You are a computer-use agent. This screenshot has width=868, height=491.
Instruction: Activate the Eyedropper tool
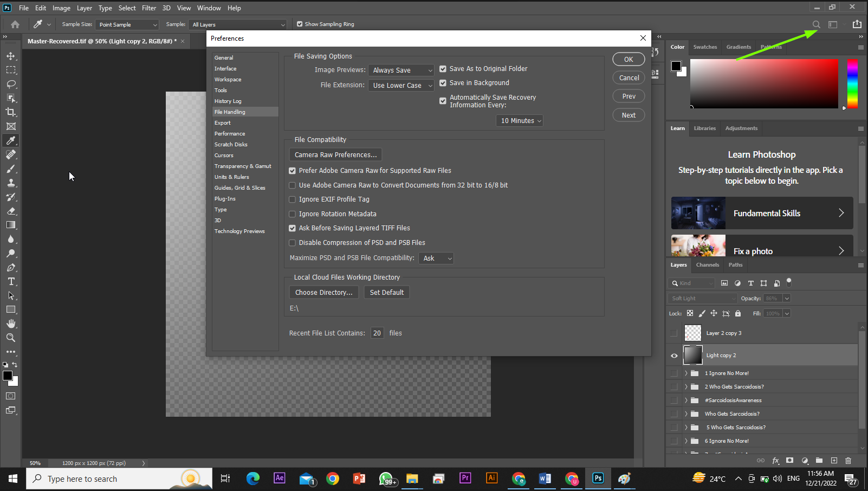[11, 140]
